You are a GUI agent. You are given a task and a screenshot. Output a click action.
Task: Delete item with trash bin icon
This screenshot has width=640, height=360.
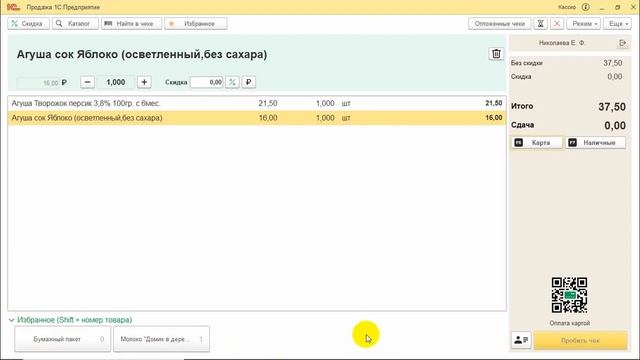[x=496, y=54]
